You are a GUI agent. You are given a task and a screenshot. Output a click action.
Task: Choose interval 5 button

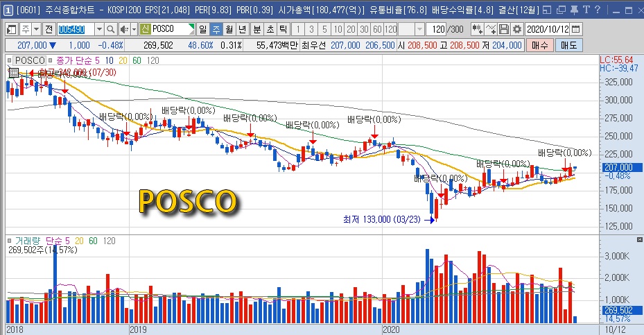tap(324, 29)
